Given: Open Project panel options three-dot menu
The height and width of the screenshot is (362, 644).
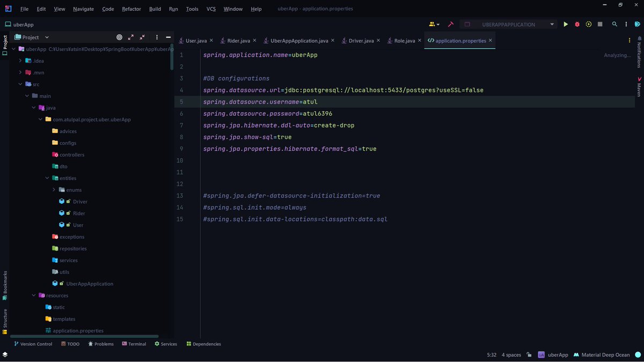Looking at the screenshot, I should [157, 37].
